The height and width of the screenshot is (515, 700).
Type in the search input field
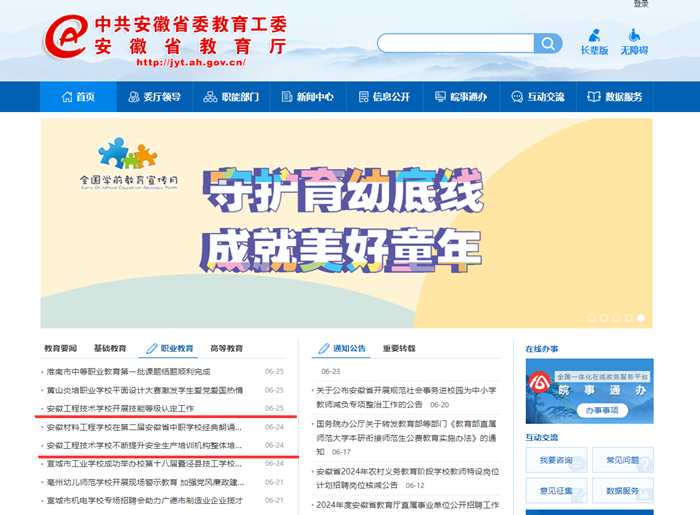455,43
